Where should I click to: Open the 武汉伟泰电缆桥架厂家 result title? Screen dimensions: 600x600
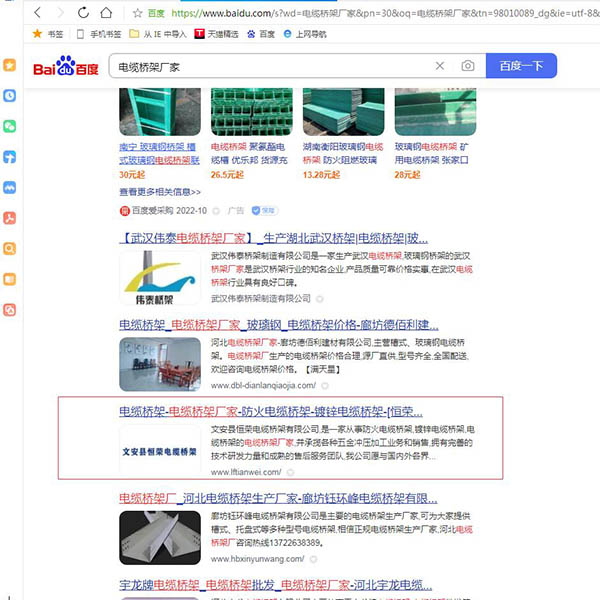274,239
